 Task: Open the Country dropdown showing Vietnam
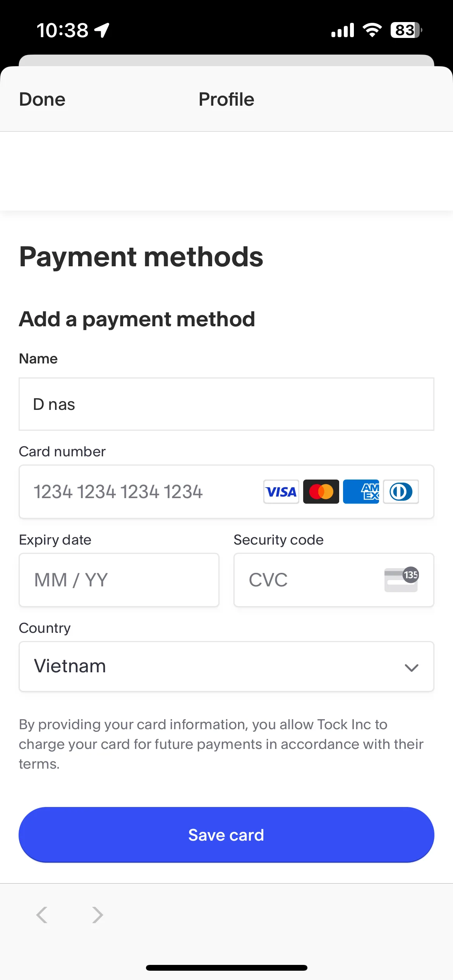(x=226, y=666)
